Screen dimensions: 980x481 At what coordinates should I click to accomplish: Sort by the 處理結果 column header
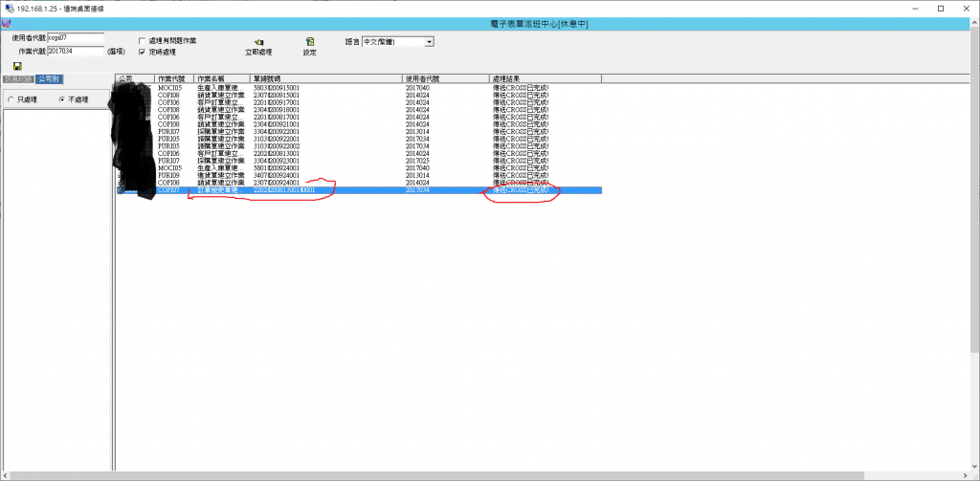[546, 78]
